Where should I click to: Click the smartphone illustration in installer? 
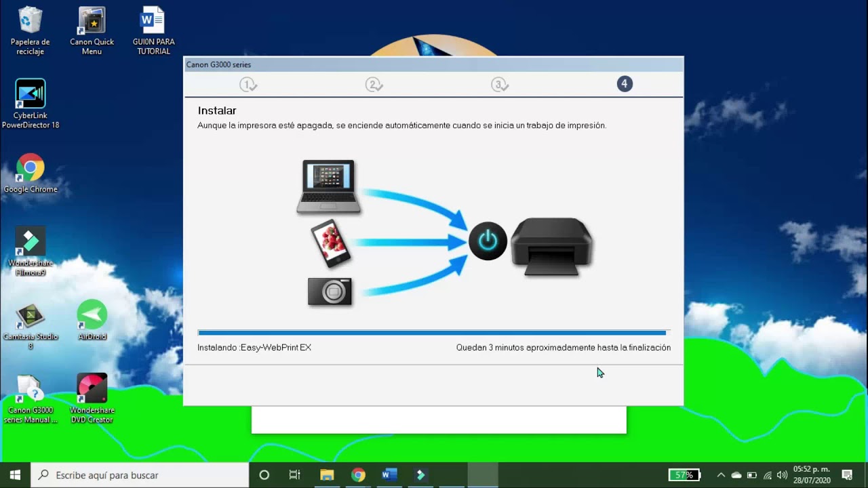coord(331,242)
